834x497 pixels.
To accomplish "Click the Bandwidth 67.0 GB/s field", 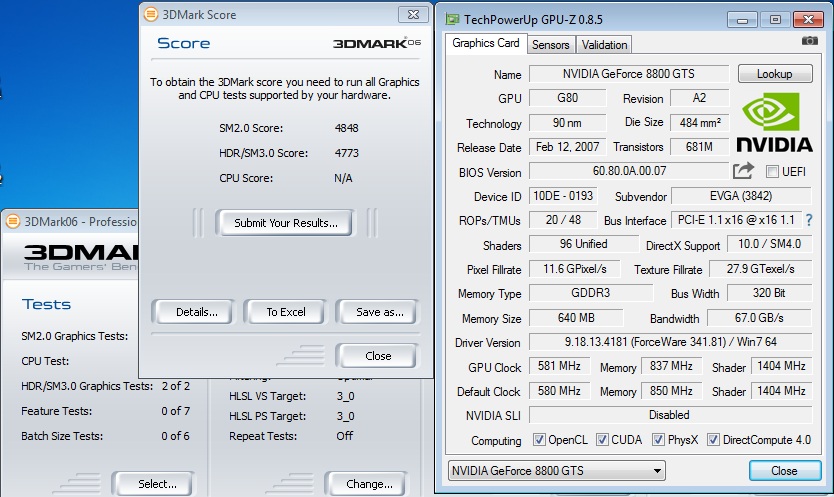I will pyautogui.click(x=760, y=318).
